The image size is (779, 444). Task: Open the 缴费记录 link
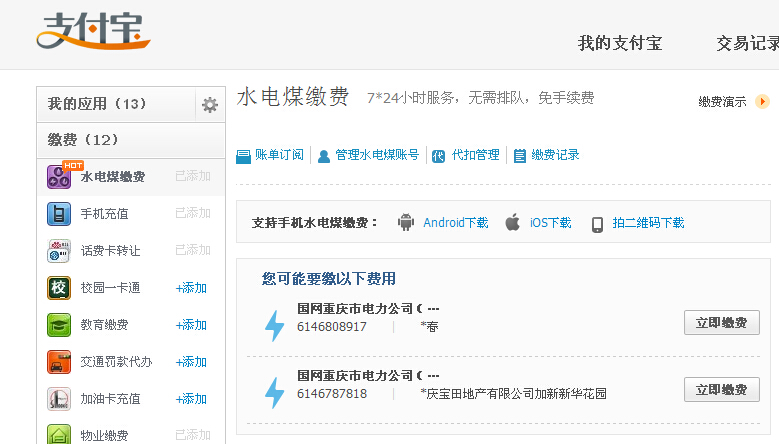pyautogui.click(x=555, y=155)
